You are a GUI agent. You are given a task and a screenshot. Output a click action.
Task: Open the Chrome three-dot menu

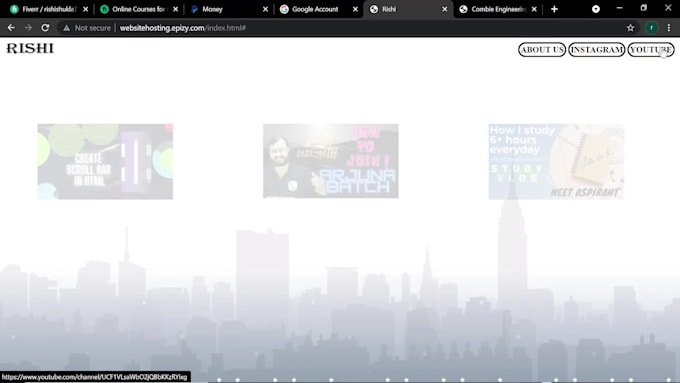tap(669, 28)
